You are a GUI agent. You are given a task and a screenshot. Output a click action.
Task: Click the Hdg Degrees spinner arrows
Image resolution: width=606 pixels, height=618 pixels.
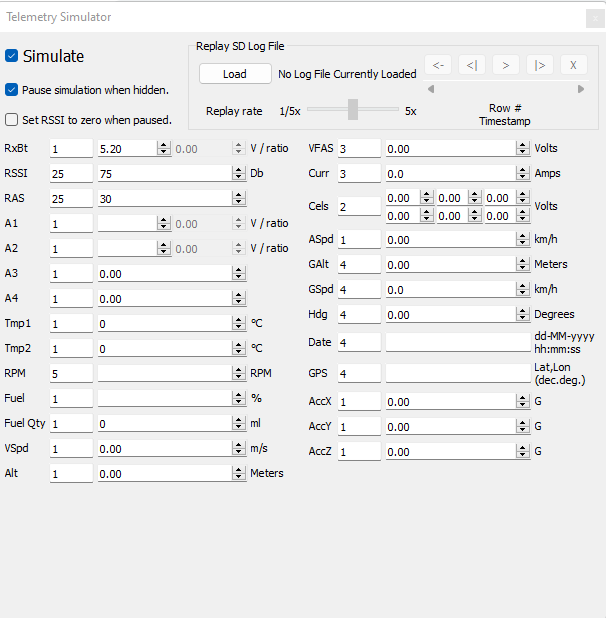tap(522, 315)
